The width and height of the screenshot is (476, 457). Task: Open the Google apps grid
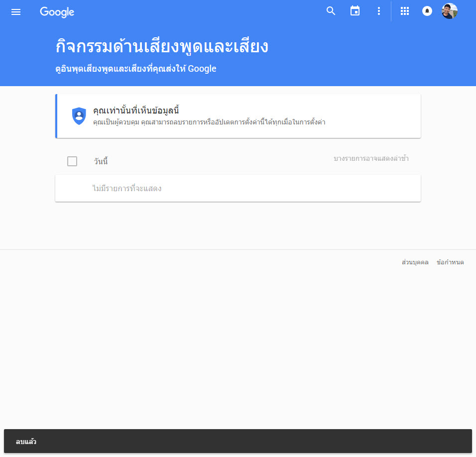[405, 11]
